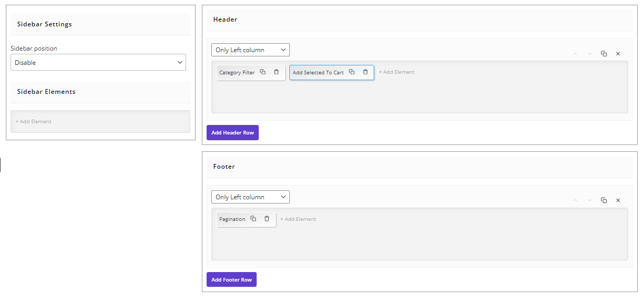Add an element to Sidebar Elements
Screen dimensions: 644x300
coord(34,122)
